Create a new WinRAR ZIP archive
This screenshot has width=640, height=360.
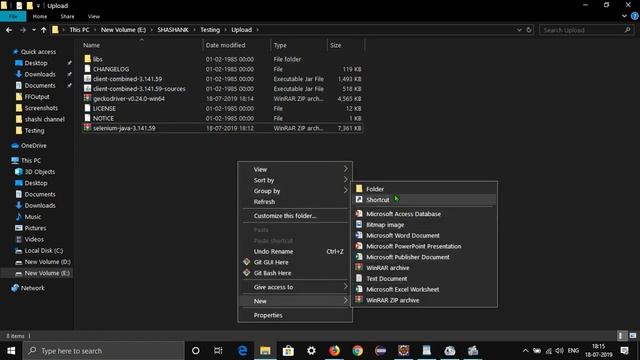click(x=424, y=300)
